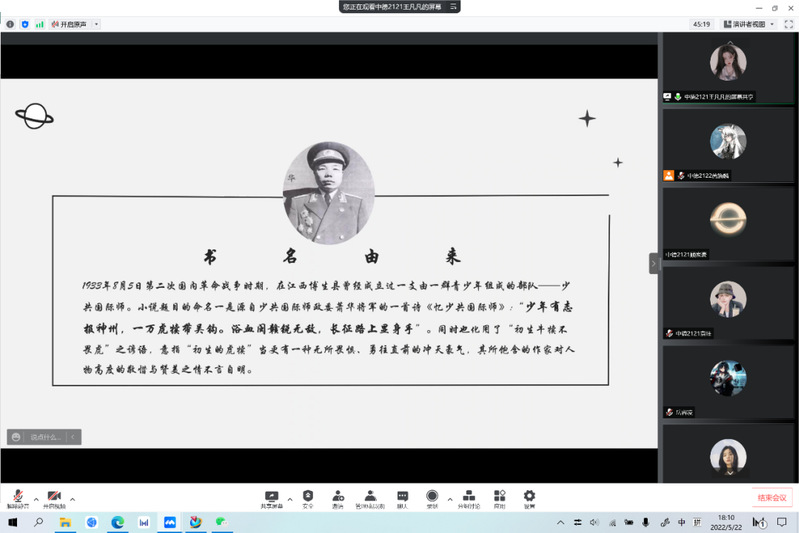799x533 pixels.
Task: Turn on the camera video
Action: (54, 497)
